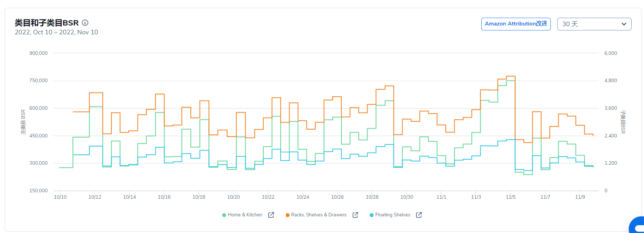Click the 11/5 date on x-axis
644x233 pixels.
click(x=511, y=197)
